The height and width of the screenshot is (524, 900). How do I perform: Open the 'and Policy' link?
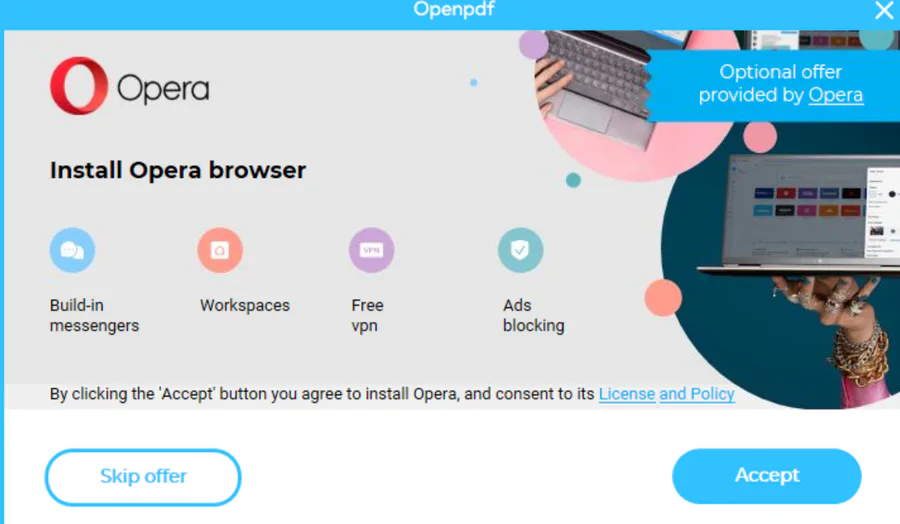click(697, 394)
